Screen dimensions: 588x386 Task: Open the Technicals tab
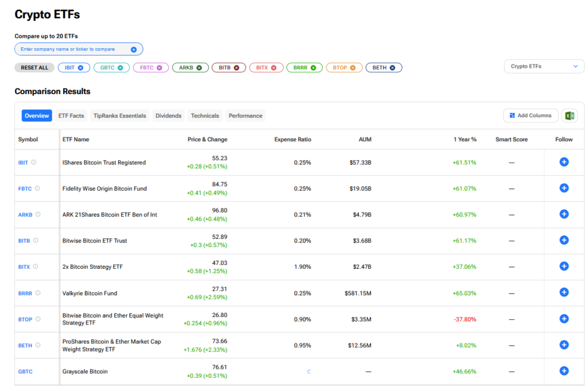(205, 116)
